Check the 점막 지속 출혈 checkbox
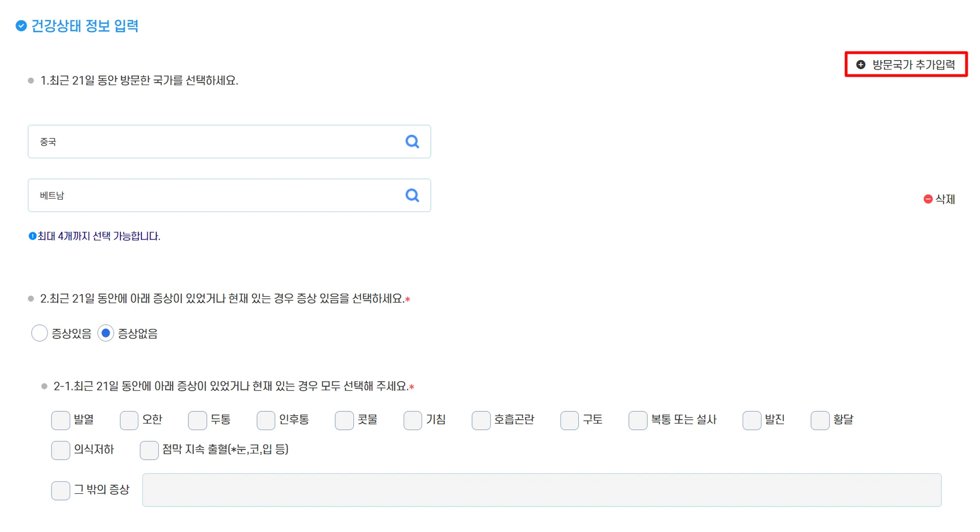This screenshot has width=980, height=532. point(149,450)
